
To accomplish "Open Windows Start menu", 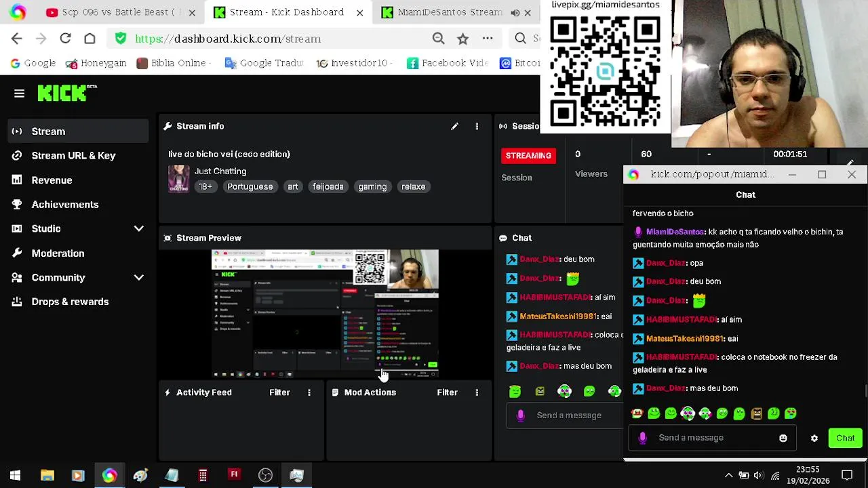I will pyautogui.click(x=15, y=475).
